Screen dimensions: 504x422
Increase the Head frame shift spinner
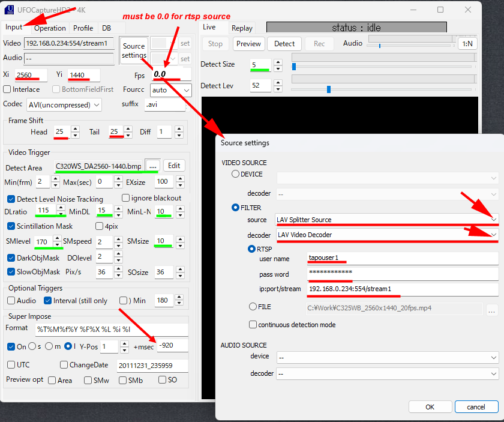tap(75, 128)
